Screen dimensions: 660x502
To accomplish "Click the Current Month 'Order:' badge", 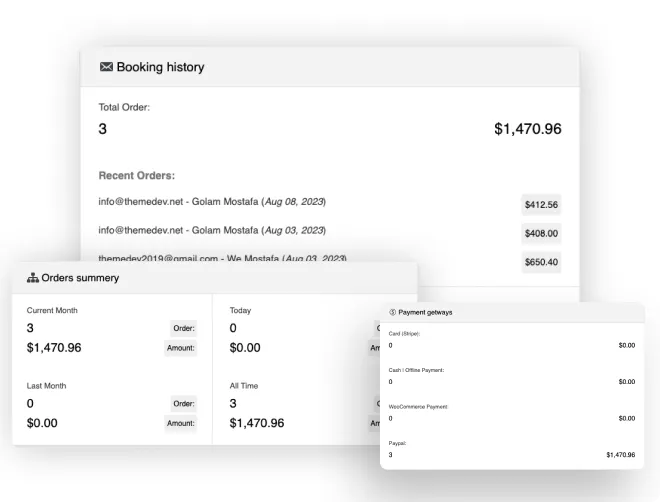I will coord(183,328).
